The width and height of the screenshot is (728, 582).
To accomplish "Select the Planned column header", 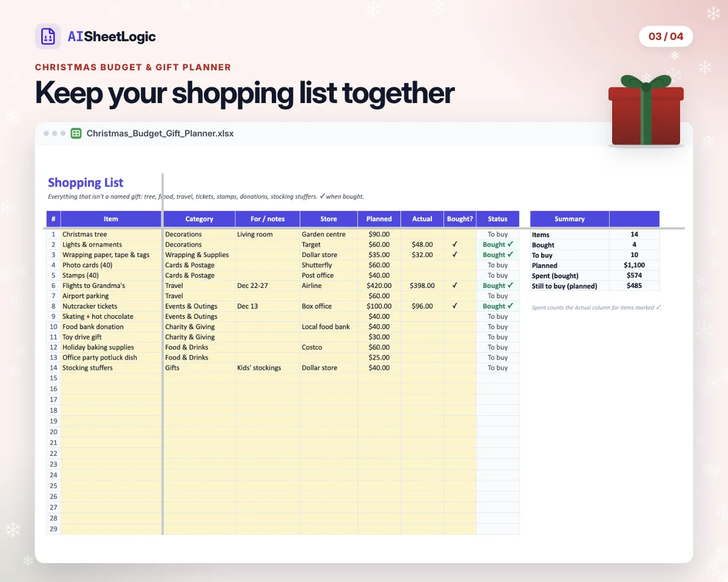I will (x=379, y=219).
